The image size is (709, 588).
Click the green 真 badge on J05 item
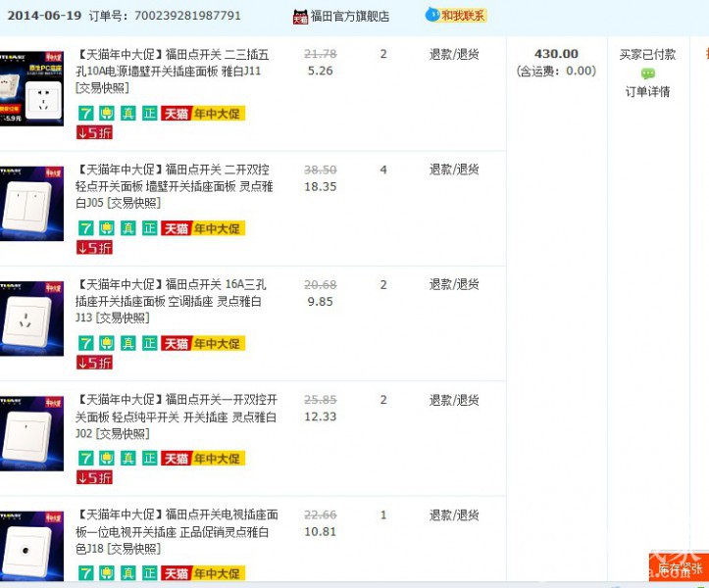[x=128, y=228]
